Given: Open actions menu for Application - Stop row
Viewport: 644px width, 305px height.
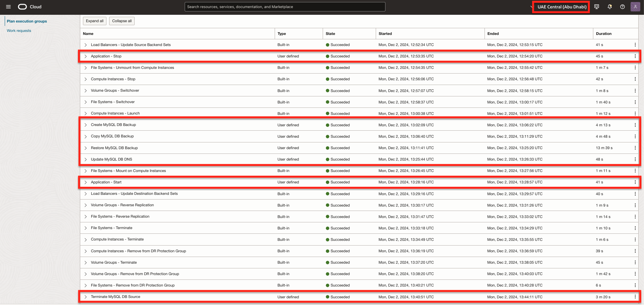Looking at the screenshot, I should pos(635,56).
